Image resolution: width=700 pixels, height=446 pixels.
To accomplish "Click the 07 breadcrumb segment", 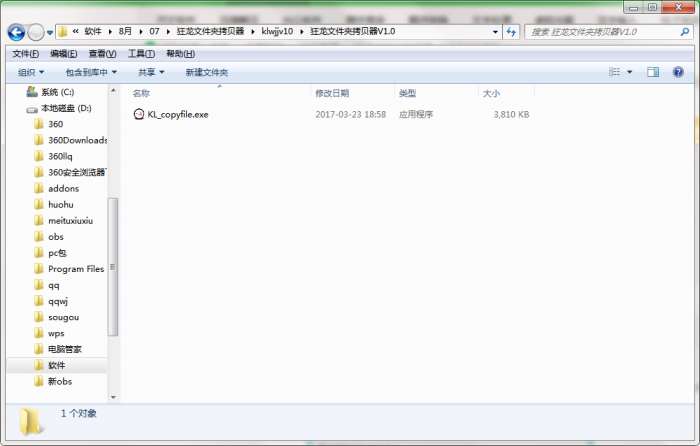I will pos(154,32).
